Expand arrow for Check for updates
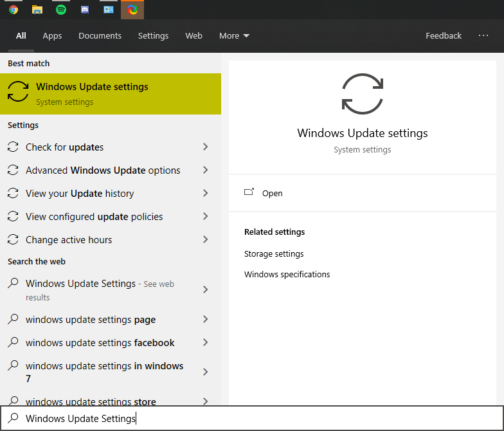 [x=206, y=147]
